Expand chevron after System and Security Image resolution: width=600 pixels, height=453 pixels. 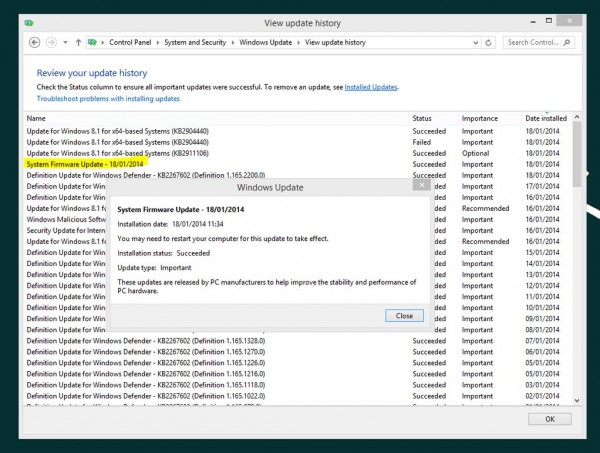point(233,43)
